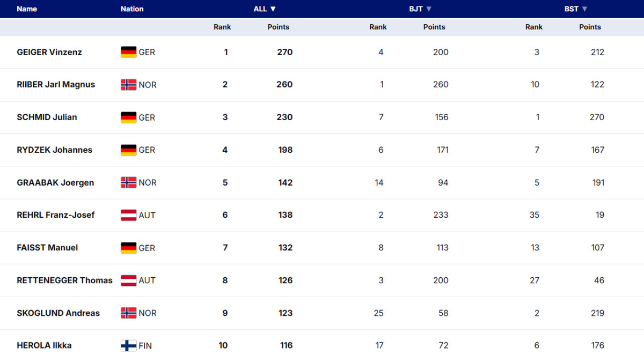The height and width of the screenshot is (362, 644).
Task: Click the Norwegian flag beside GRAABAK Joergen
Action: pyautogui.click(x=128, y=182)
